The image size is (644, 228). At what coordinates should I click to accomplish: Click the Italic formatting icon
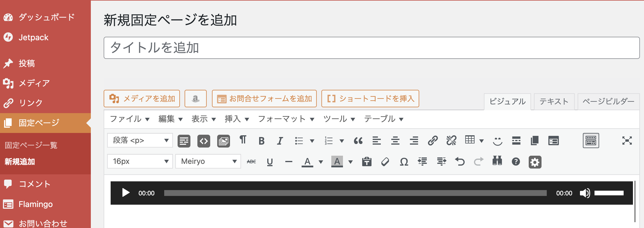(280, 141)
